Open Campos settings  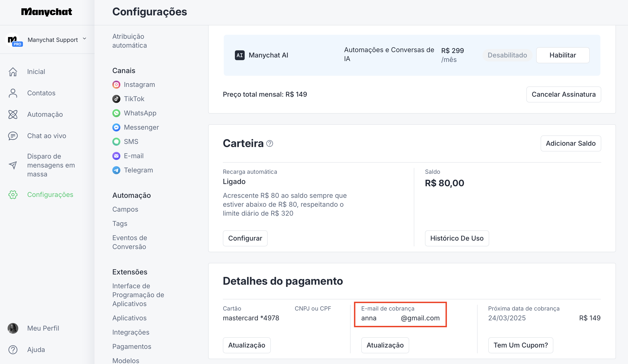pyautogui.click(x=125, y=210)
